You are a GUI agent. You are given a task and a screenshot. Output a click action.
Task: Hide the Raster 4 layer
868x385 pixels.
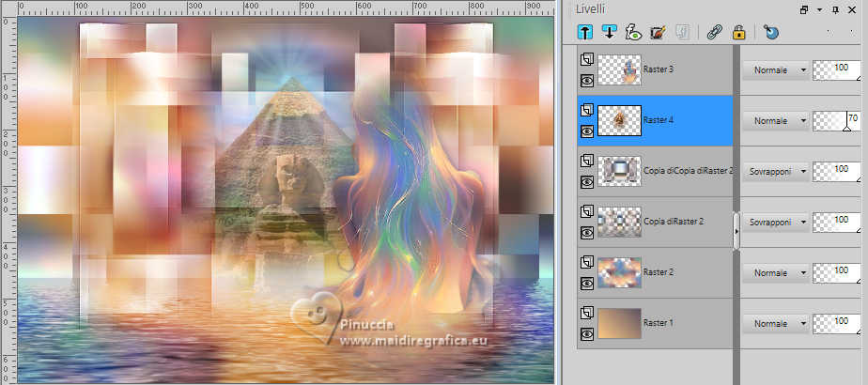click(587, 131)
